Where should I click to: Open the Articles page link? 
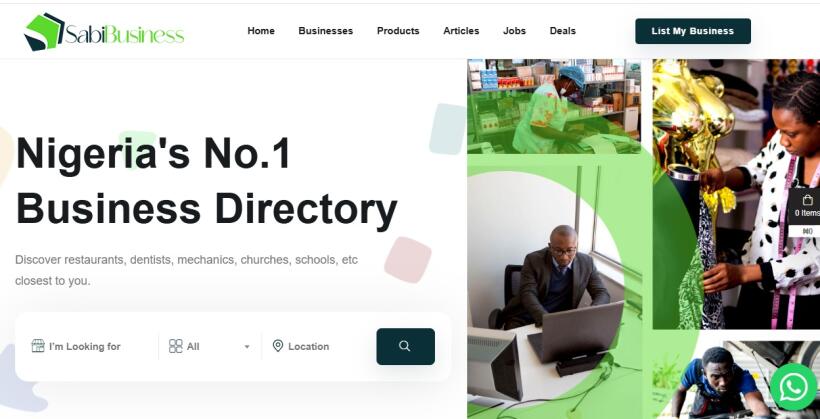(461, 31)
